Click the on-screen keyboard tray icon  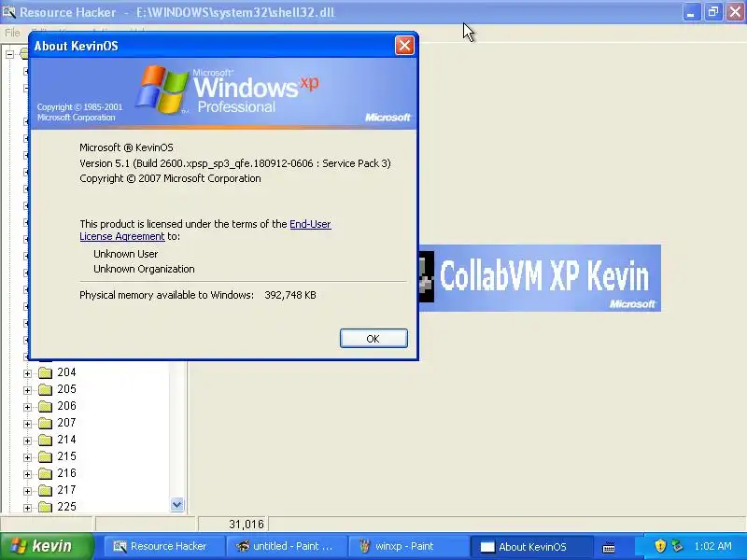(609, 548)
